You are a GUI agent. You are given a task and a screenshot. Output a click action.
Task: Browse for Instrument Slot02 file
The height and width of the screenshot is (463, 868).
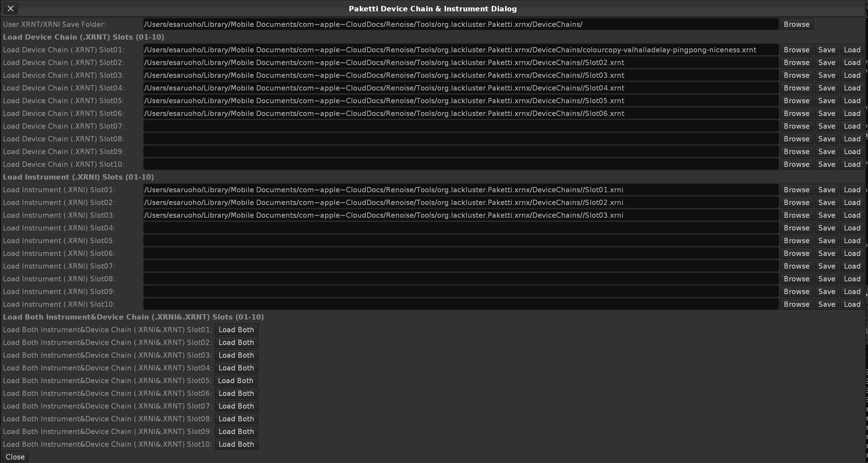(796, 203)
